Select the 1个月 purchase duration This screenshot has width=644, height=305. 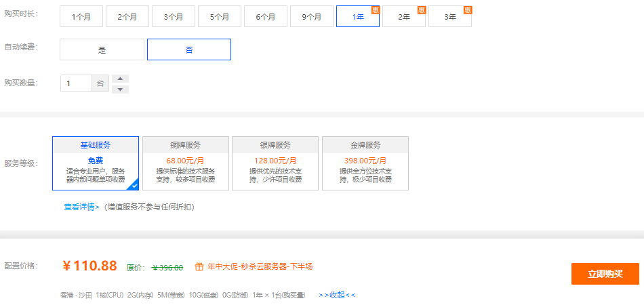[x=81, y=17]
